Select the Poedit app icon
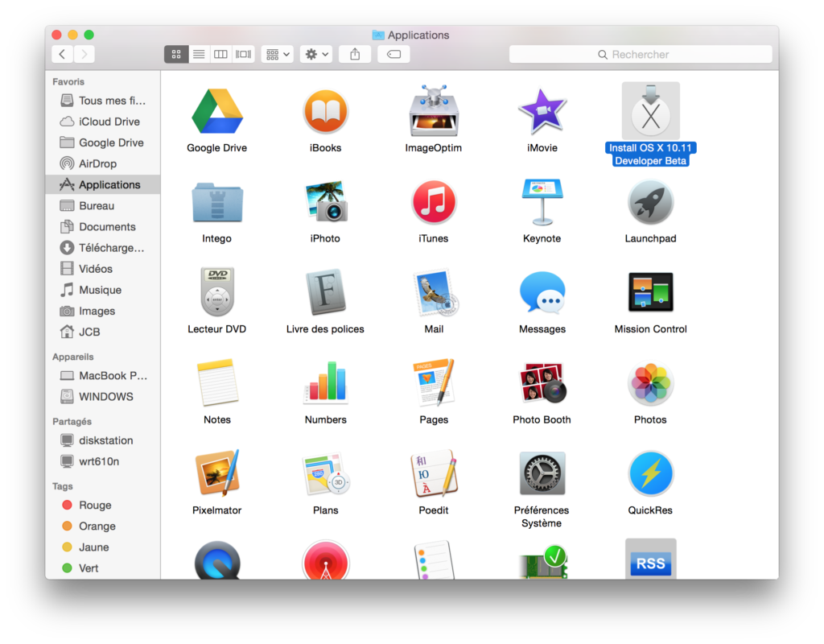 [434, 473]
